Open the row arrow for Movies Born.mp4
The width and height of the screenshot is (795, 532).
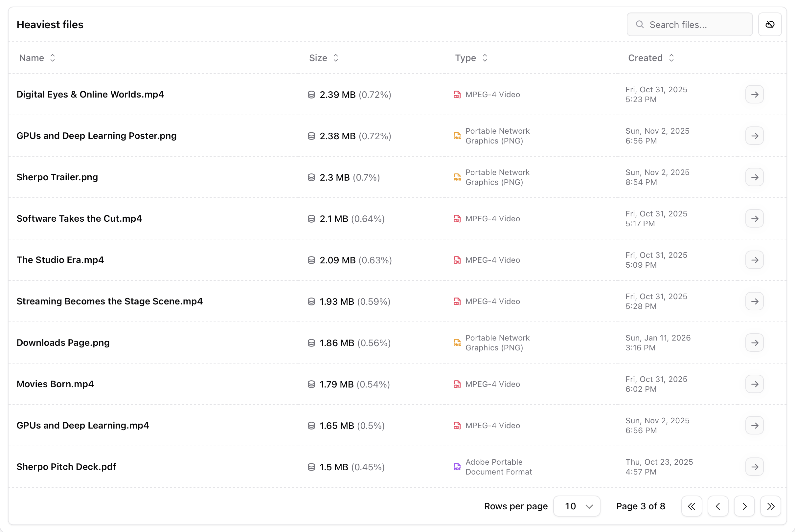(754, 384)
